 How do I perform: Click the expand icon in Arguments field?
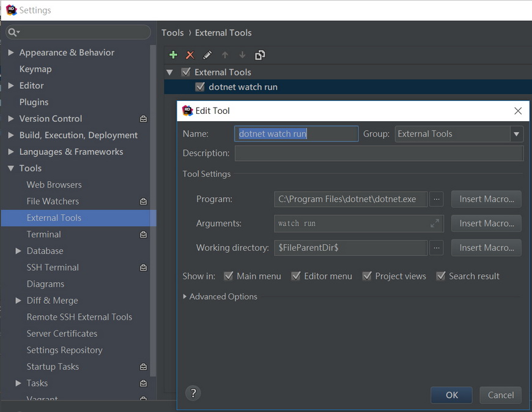[x=435, y=223]
